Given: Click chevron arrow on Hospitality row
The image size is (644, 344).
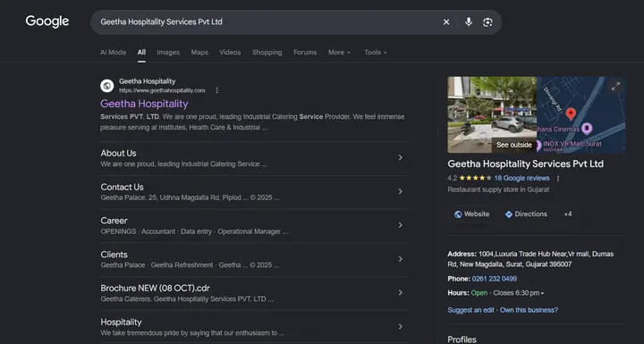Looking at the screenshot, I should tap(401, 326).
